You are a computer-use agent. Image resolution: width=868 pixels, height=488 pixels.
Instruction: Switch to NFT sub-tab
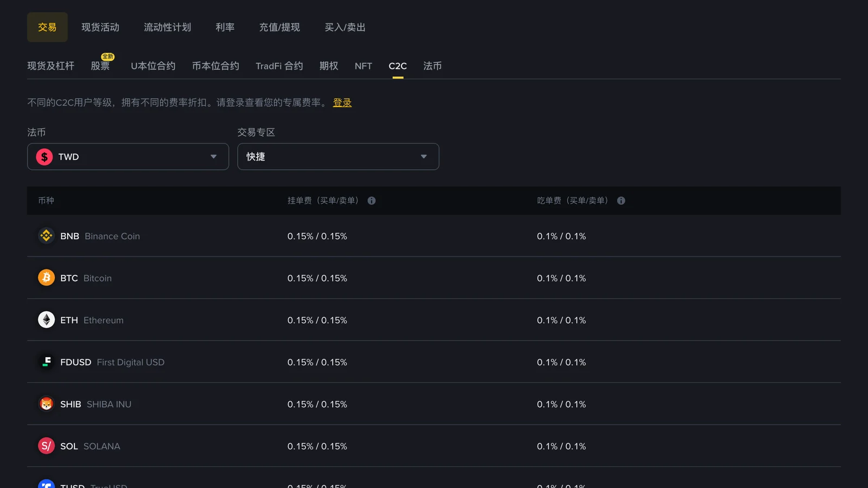363,66
